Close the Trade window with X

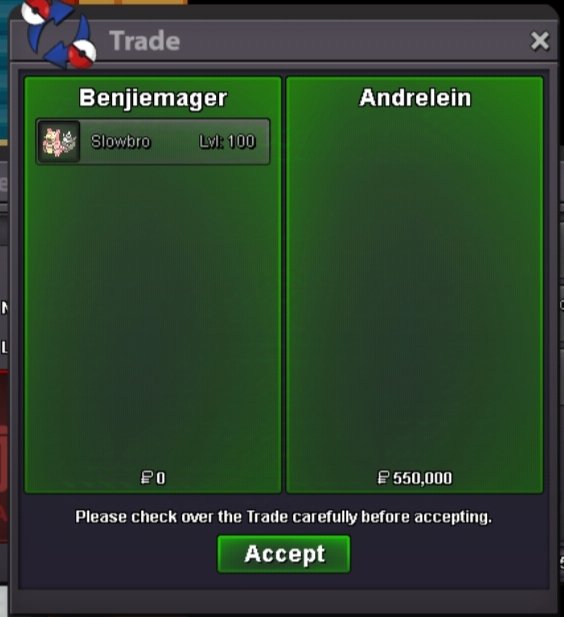(x=540, y=41)
